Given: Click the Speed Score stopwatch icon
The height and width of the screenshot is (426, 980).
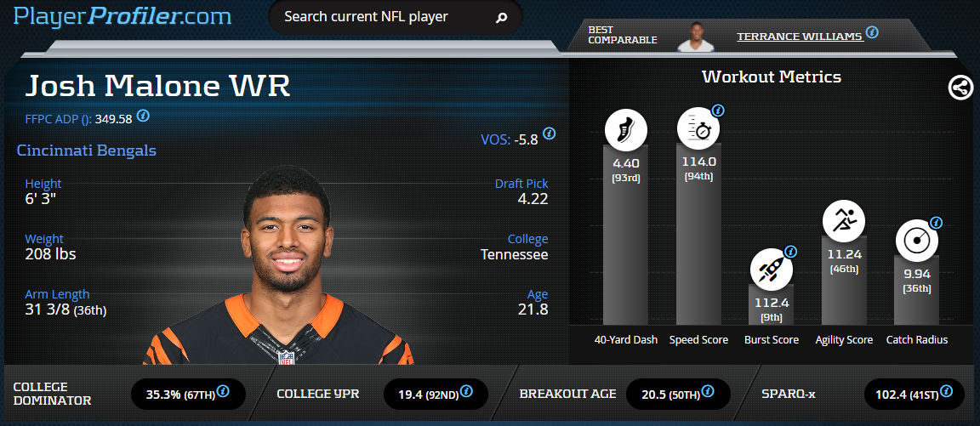Looking at the screenshot, I should [698, 130].
